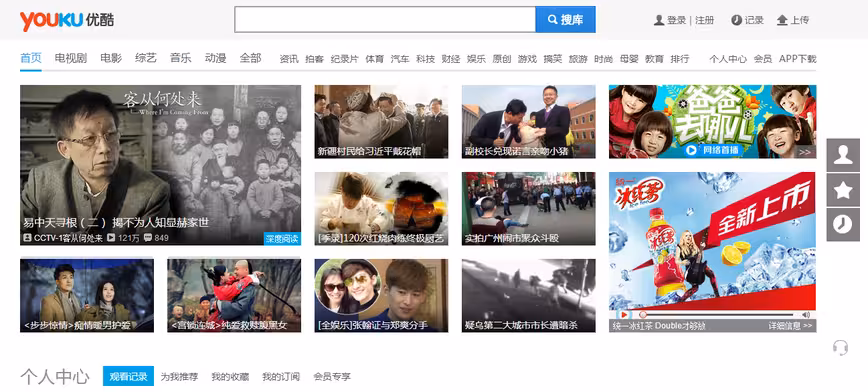
Task: Play the 冰红茶 ad video
Action: (624, 314)
